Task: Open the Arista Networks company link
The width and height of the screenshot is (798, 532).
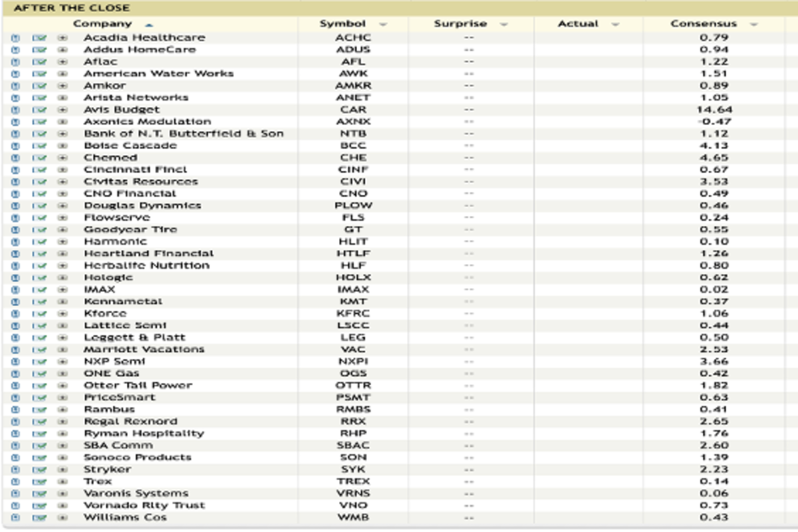Action: (x=136, y=98)
